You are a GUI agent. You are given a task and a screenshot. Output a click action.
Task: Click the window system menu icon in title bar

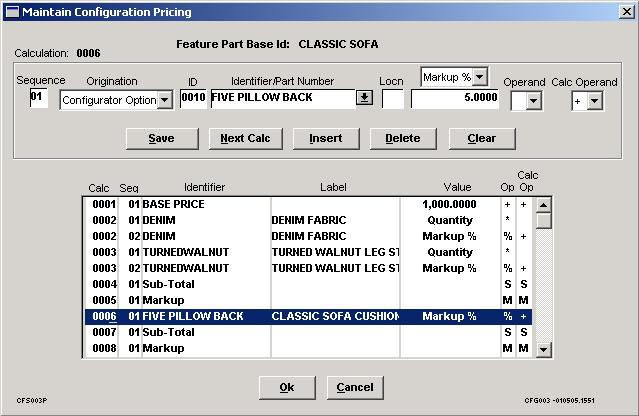(12, 12)
